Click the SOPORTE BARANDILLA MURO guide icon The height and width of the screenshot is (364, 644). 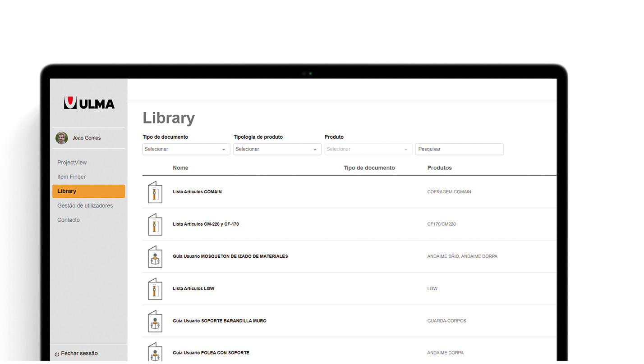tap(155, 321)
